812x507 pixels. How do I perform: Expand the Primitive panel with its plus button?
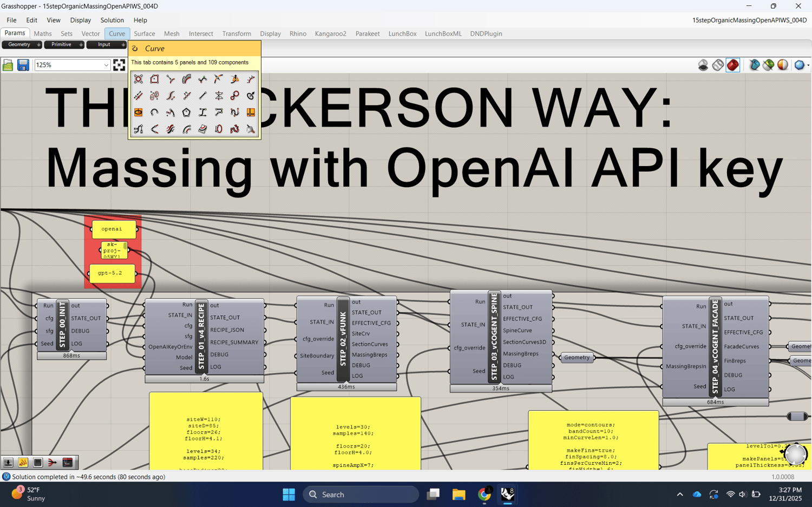[81, 45]
